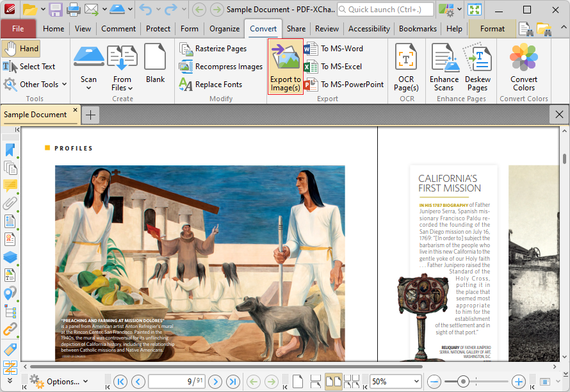This screenshot has width=570, height=392.
Task: Activate the Select Text tool
Action: tap(29, 67)
